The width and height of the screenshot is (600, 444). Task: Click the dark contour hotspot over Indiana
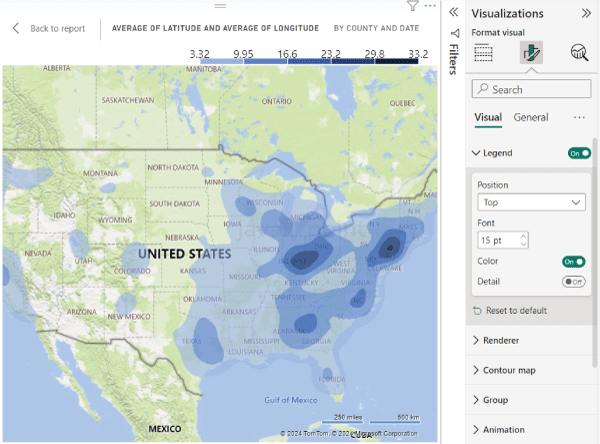coord(304,259)
